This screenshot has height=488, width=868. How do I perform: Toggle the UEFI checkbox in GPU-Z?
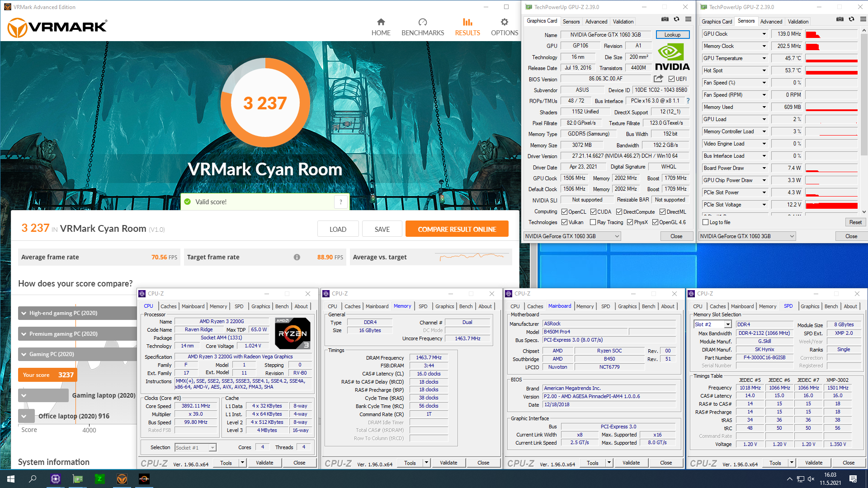tap(671, 79)
